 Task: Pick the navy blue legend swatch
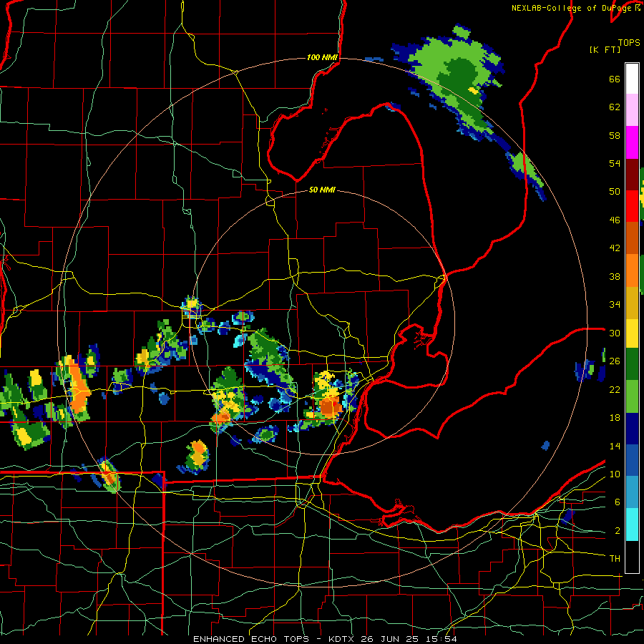(632, 429)
